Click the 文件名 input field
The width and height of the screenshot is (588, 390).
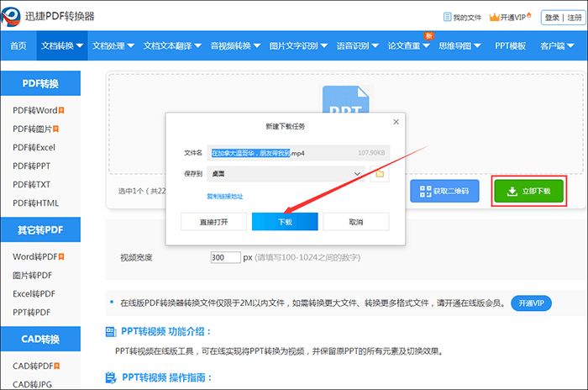tap(298, 153)
